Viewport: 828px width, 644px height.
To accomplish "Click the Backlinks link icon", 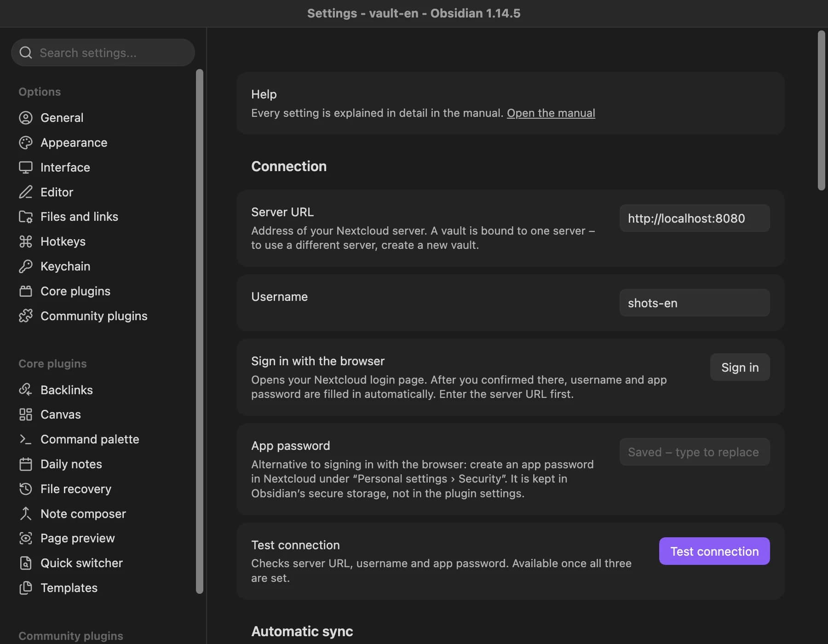I will point(26,390).
